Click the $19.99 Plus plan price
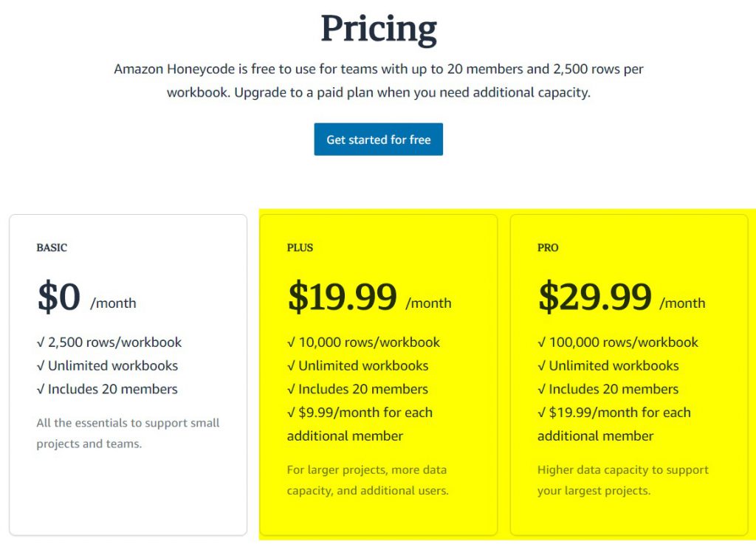 343,297
